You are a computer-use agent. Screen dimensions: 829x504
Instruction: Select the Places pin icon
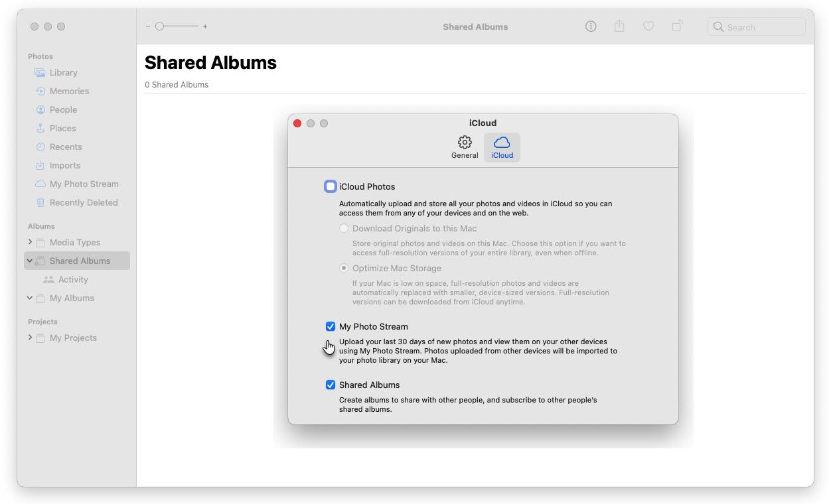click(40, 129)
